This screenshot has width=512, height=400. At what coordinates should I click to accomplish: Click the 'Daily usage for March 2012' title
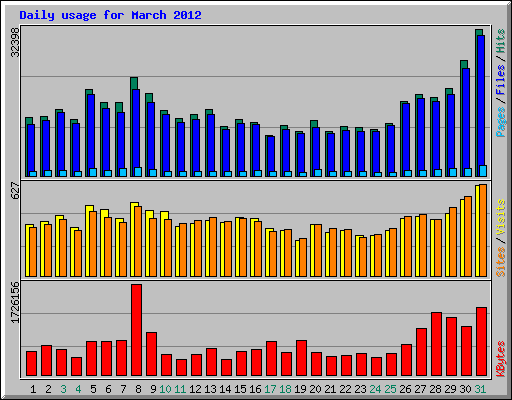click(110, 15)
